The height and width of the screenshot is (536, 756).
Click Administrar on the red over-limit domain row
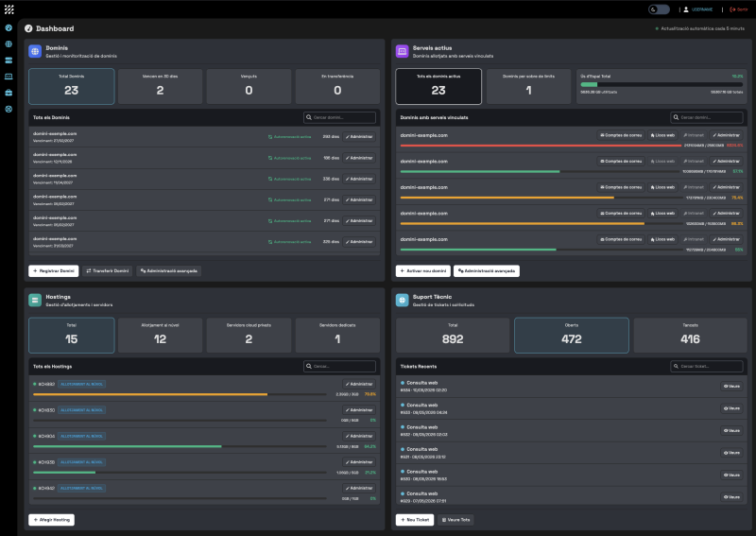(x=726, y=135)
